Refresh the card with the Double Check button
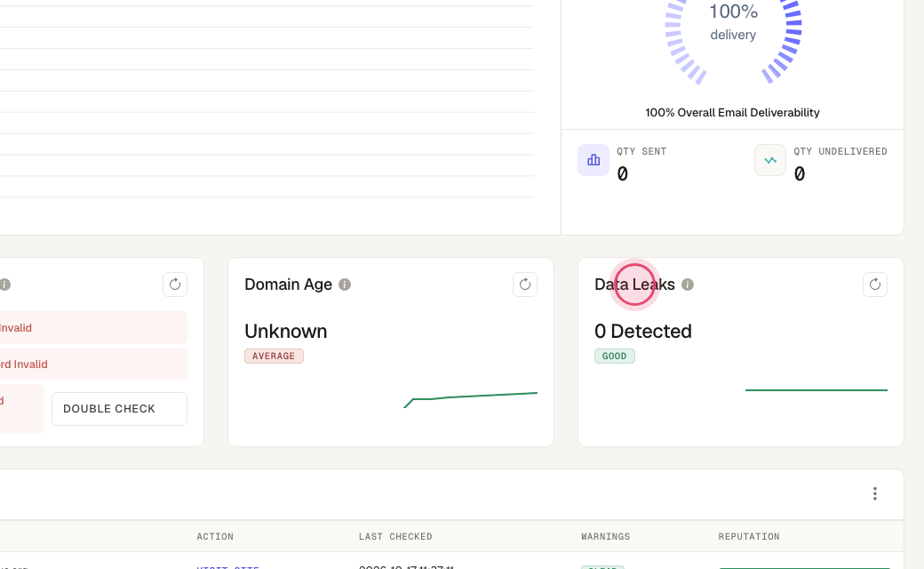 pyautogui.click(x=175, y=284)
